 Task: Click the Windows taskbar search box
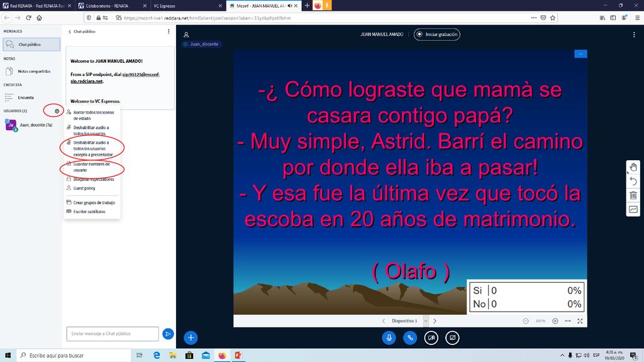pyautogui.click(x=74, y=356)
